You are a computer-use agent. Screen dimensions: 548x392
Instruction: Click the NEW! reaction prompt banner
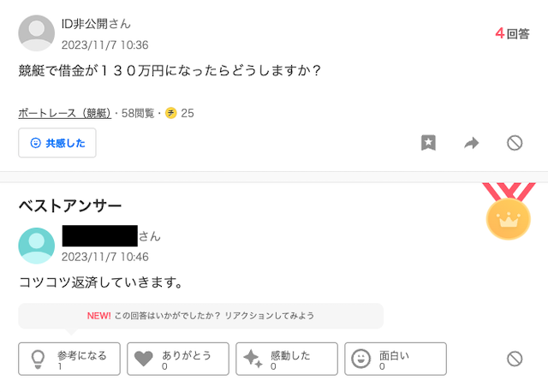(201, 316)
